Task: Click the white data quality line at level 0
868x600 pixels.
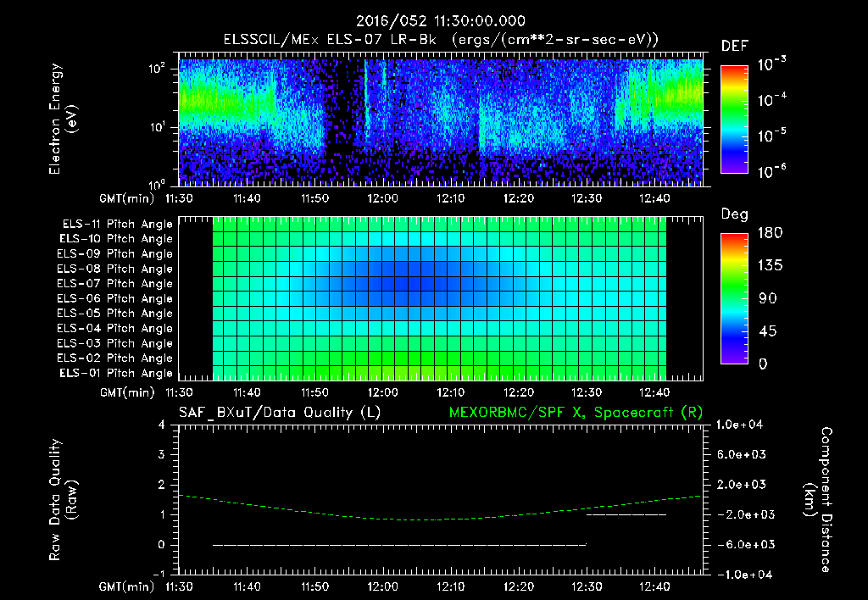Action: 400,545
